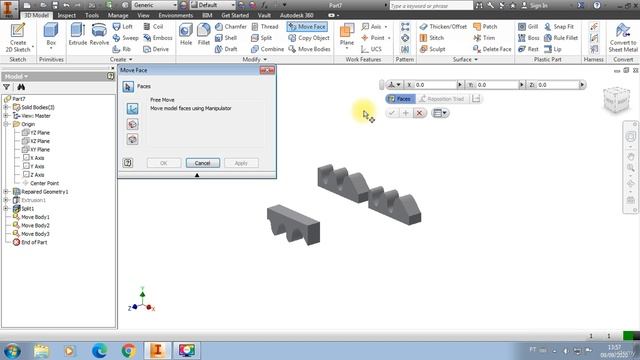Toggle Reposition Triad option
The height and width of the screenshot is (360, 640).
tap(442, 99)
